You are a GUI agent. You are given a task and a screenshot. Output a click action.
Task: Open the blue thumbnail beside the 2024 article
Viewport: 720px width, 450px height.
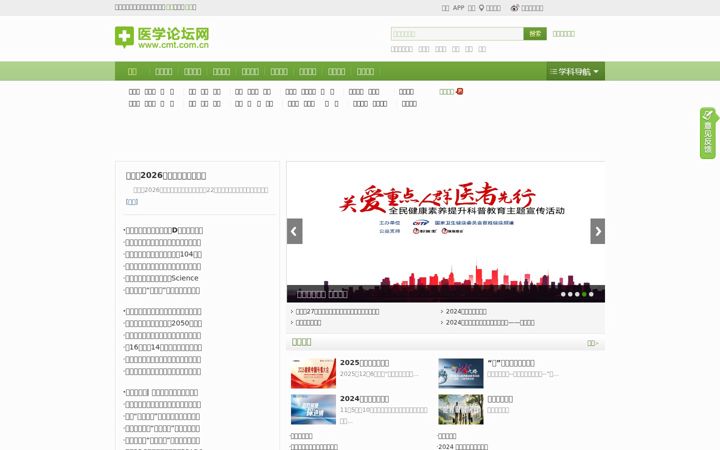pos(313,410)
